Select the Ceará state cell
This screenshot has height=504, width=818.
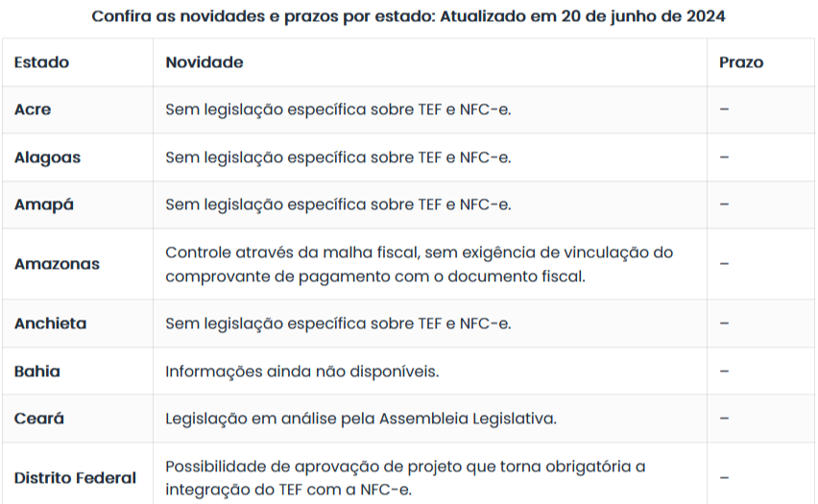coord(39,419)
